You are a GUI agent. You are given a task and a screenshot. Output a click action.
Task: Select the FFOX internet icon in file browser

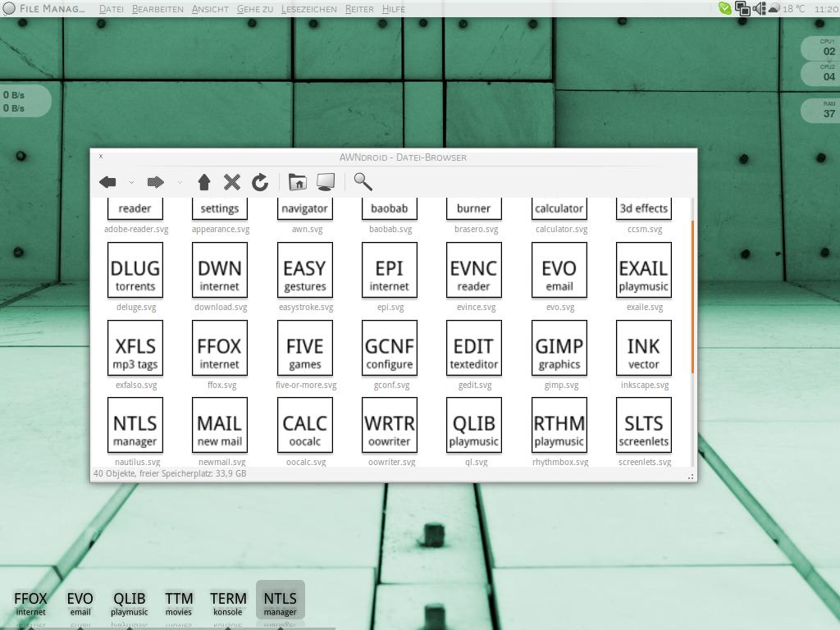coord(220,348)
